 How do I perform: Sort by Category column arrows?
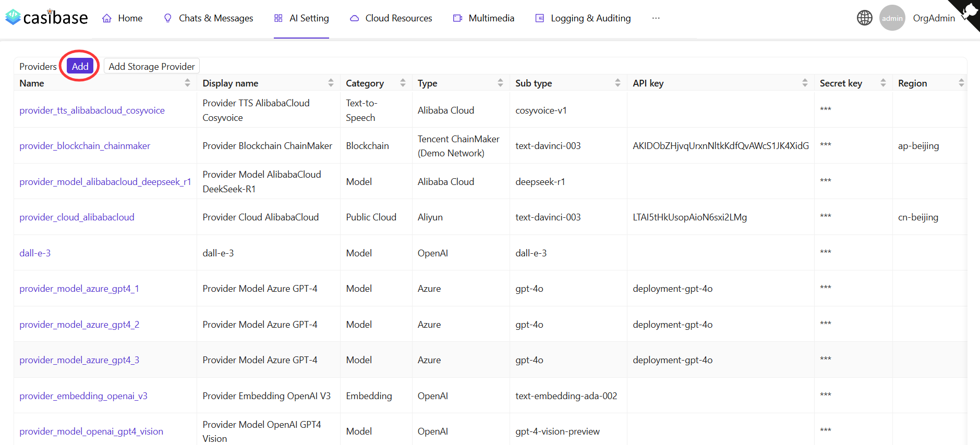(x=403, y=83)
